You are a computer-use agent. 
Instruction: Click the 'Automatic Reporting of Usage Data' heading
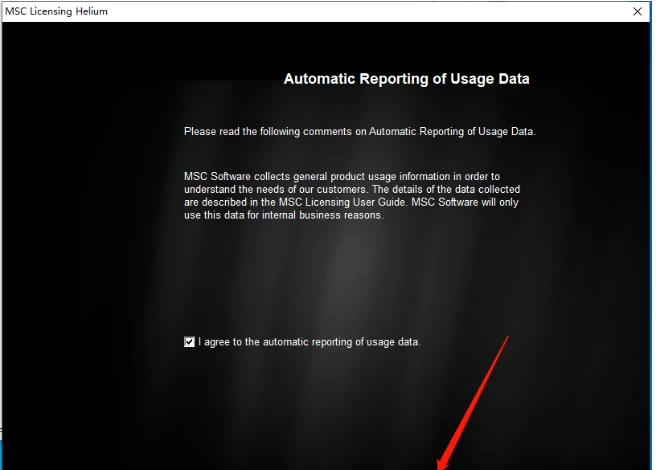[406, 79]
